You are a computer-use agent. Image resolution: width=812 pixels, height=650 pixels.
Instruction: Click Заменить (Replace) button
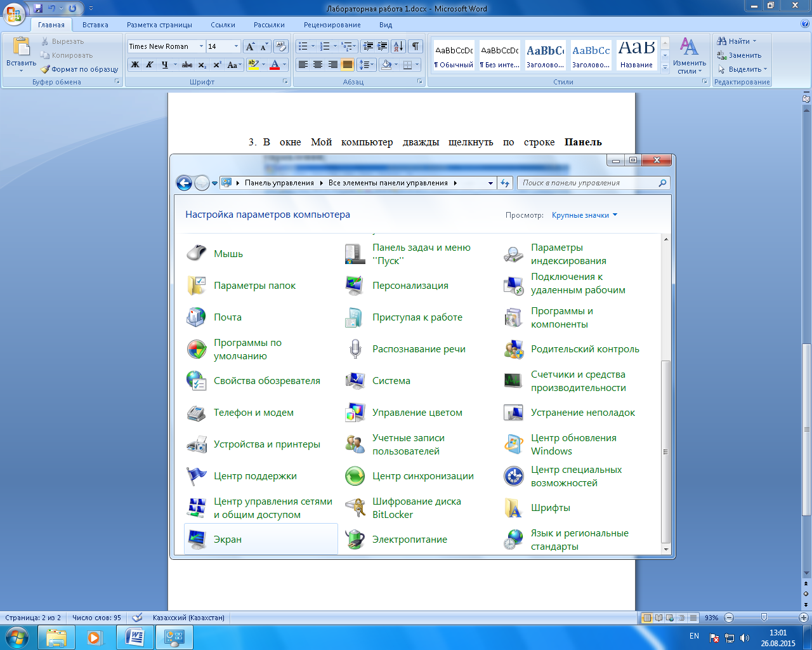click(740, 55)
